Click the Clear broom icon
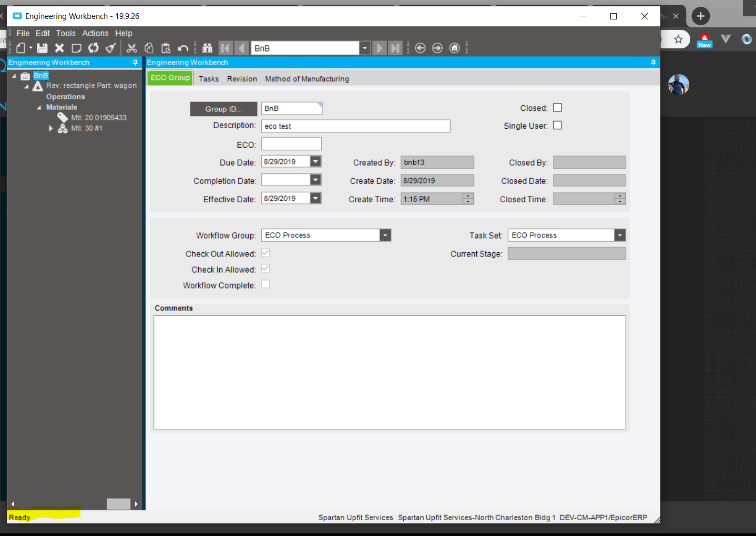Viewport: 756px width, 536px height. click(x=110, y=48)
